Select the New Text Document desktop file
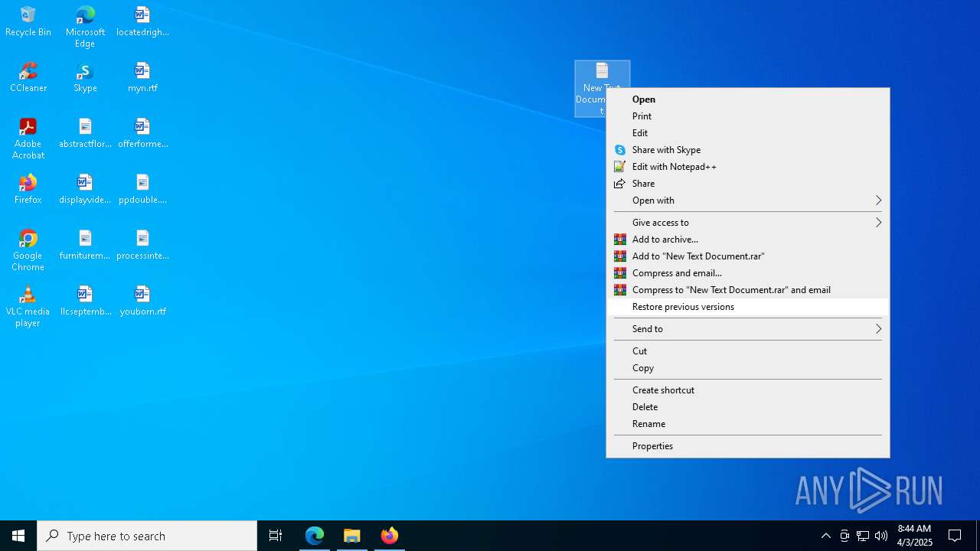The height and width of the screenshot is (551, 980). [602, 75]
